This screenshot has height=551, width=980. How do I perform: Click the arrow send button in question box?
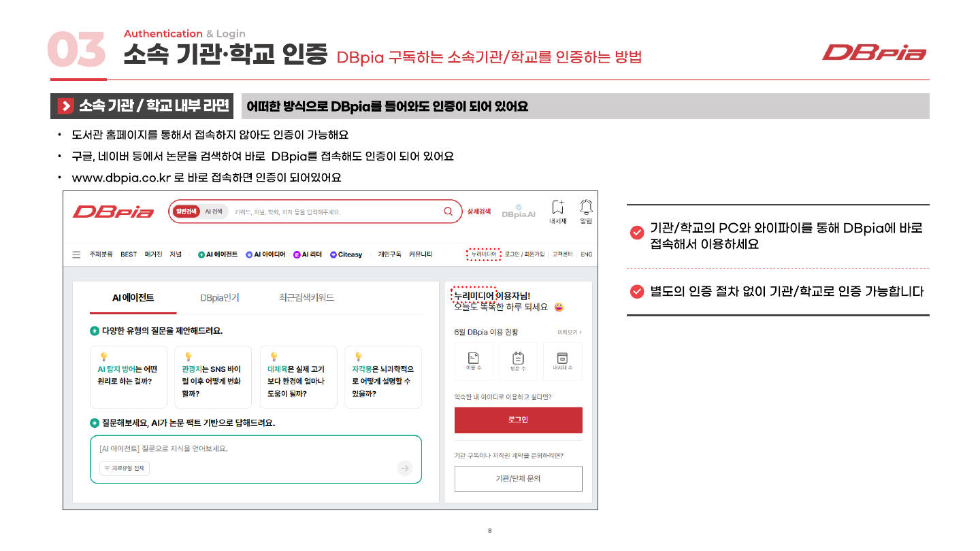tap(405, 468)
